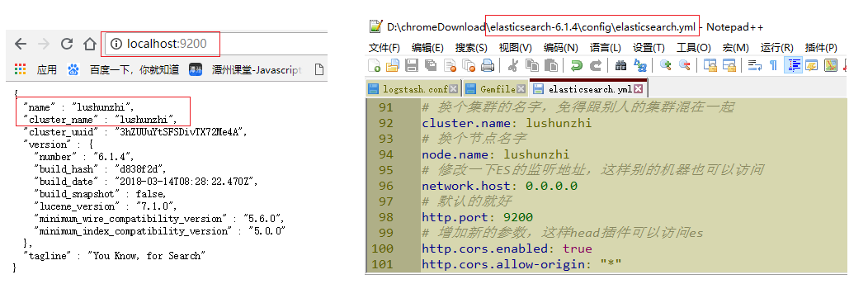
Task: Open the 视图(V) menu
Action: click(515, 48)
